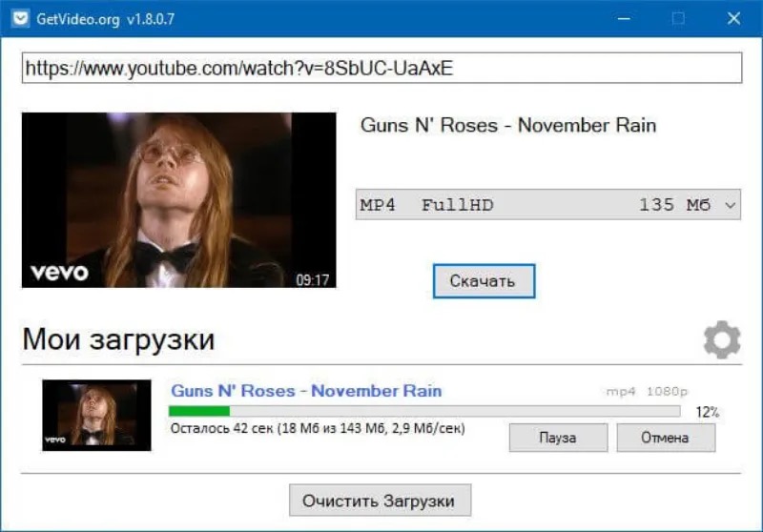
Task: Click the Очистить Загрузки button
Action: [380, 501]
